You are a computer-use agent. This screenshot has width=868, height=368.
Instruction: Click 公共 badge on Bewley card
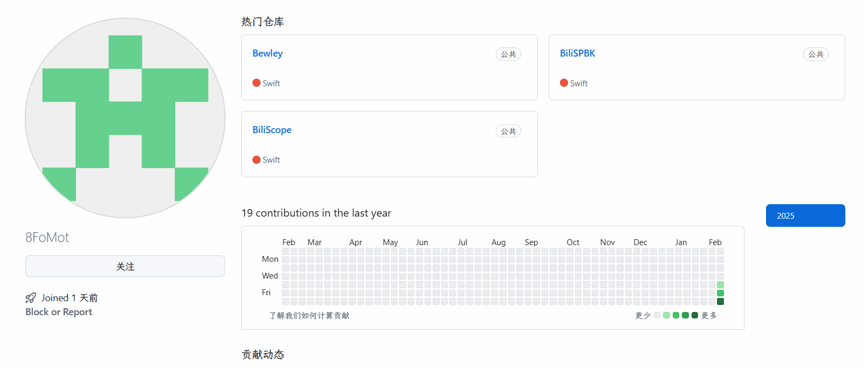(x=508, y=54)
